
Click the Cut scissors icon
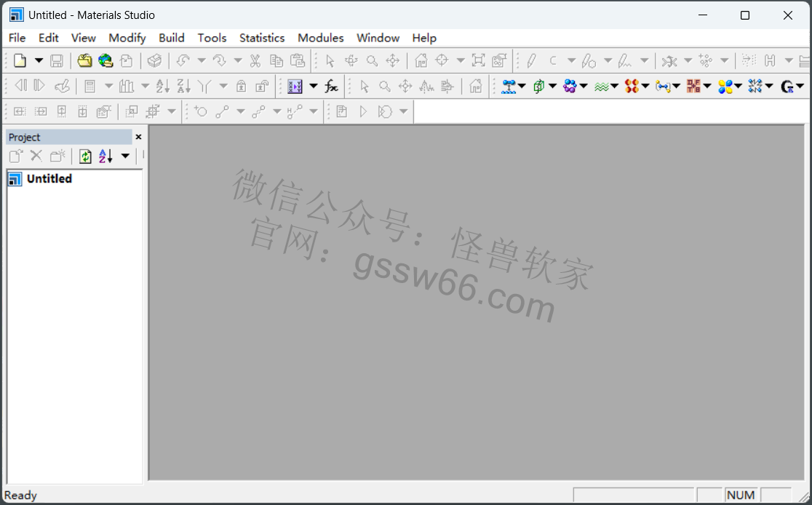tap(255, 60)
